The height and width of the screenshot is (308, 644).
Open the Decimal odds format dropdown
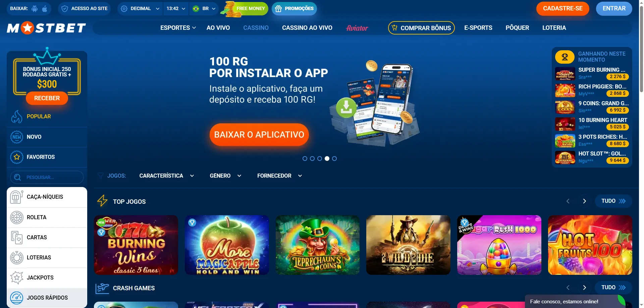point(140,8)
